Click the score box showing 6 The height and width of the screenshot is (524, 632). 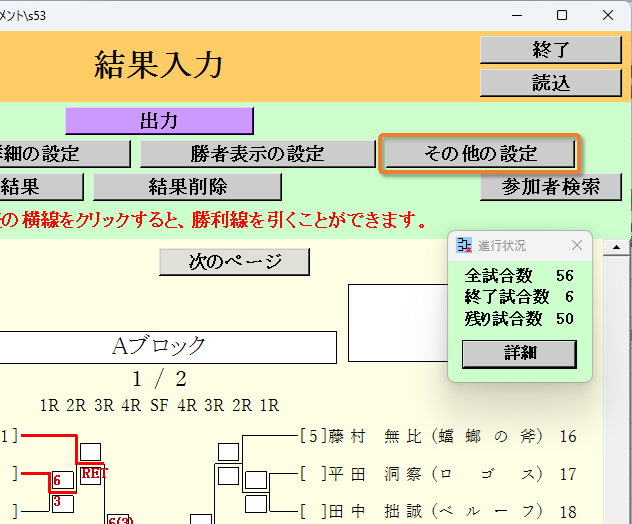pos(63,480)
